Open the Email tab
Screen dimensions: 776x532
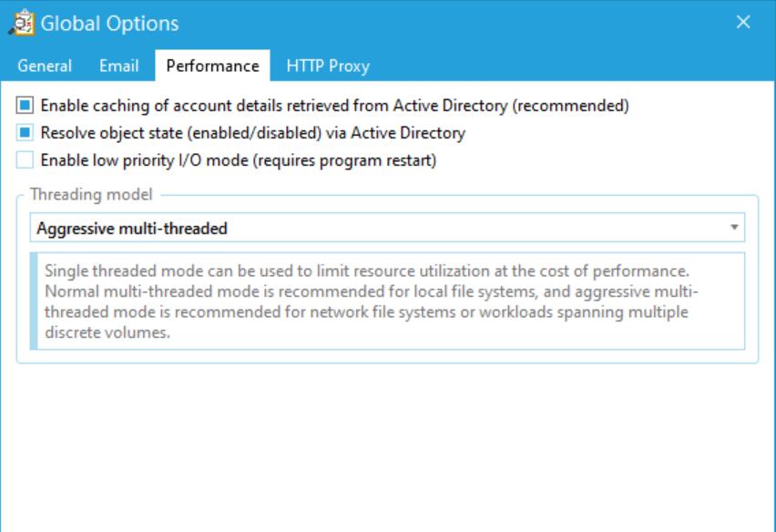(118, 66)
